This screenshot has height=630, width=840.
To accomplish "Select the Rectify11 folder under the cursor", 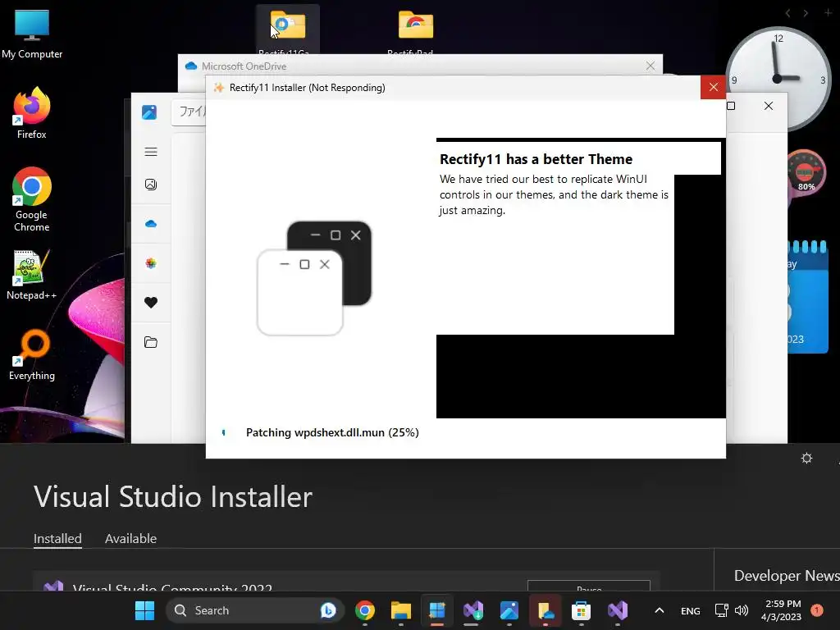I will 288,30.
